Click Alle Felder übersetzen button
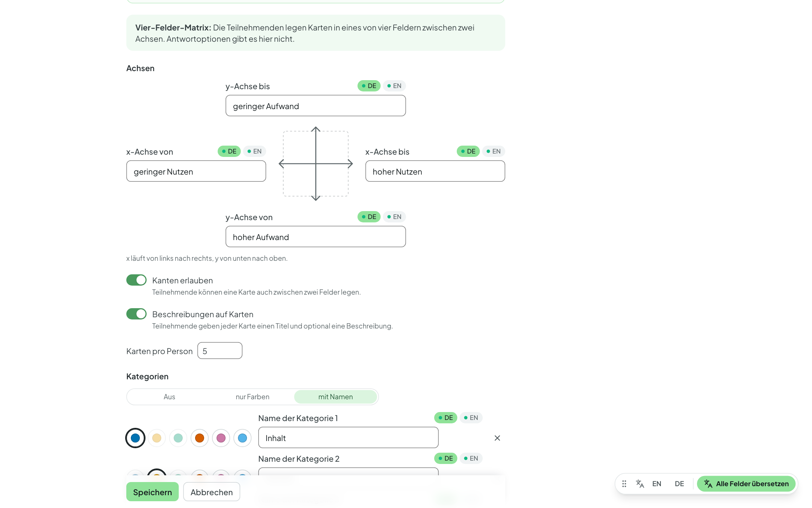Screen dimensions: 812x508 pyautogui.click(x=746, y=484)
